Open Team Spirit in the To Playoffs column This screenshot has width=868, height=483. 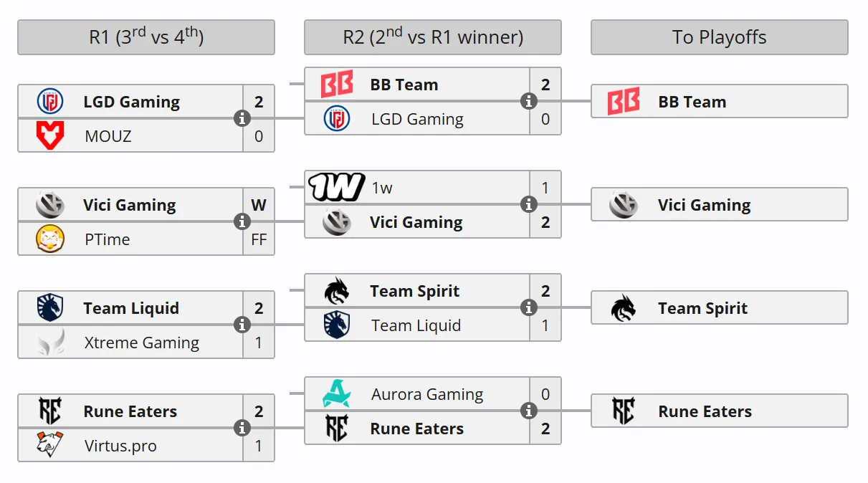click(702, 308)
